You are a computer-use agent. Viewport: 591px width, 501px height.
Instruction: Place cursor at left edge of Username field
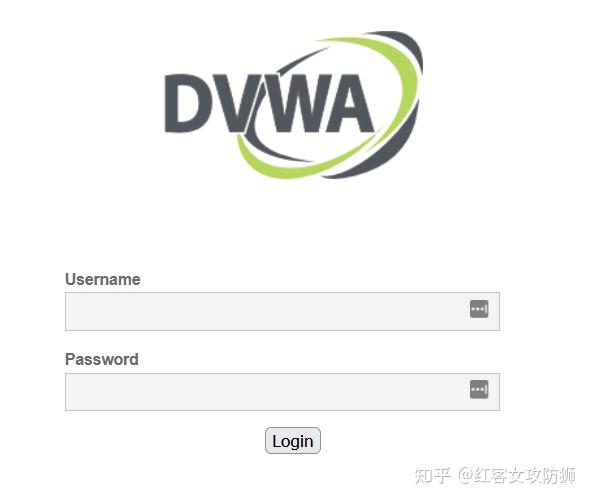pyautogui.click(x=70, y=311)
